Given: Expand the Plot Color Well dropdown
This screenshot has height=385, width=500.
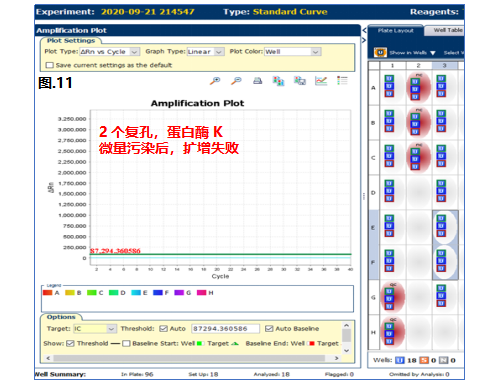Looking at the screenshot, I should tap(293, 52).
